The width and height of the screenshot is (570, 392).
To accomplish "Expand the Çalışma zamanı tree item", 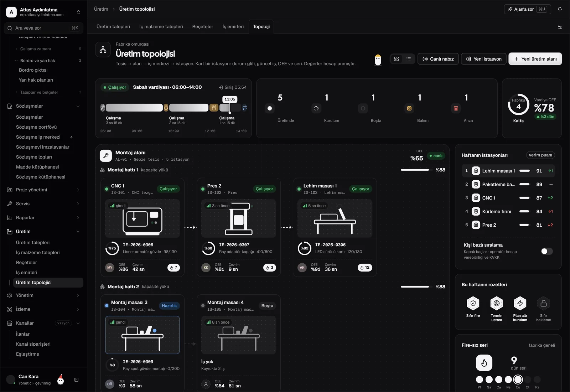I will pyautogui.click(x=48, y=49).
